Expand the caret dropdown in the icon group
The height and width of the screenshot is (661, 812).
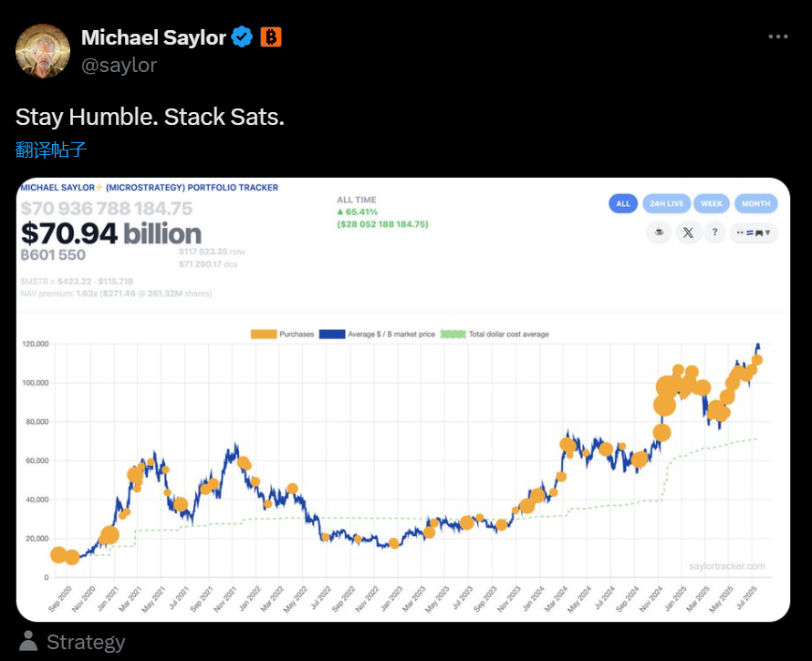769,232
